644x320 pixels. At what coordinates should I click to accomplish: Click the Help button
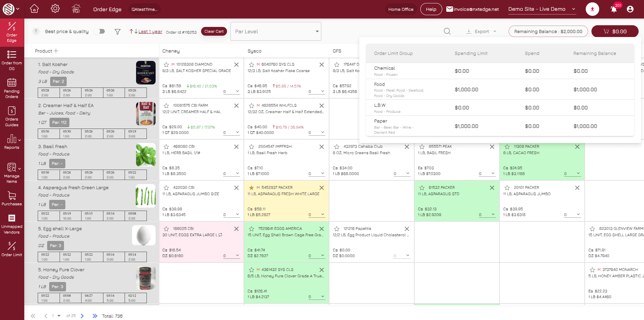click(x=431, y=9)
